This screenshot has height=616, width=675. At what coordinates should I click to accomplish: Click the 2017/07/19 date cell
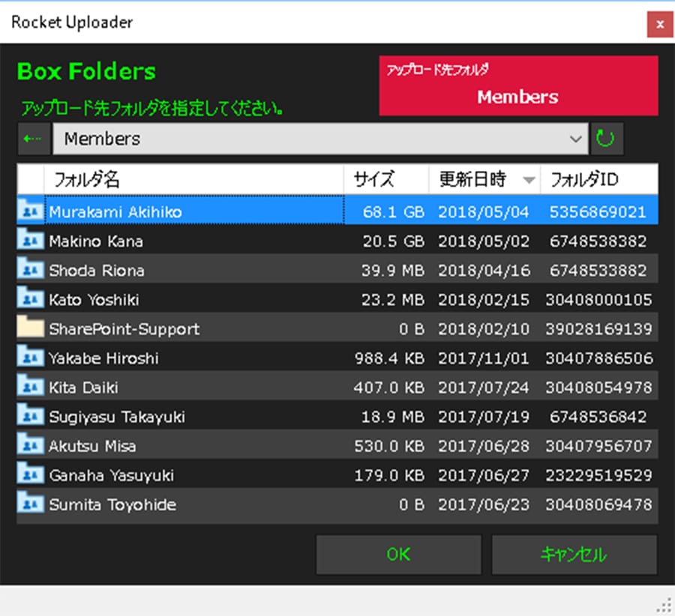click(x=484, y=417)
